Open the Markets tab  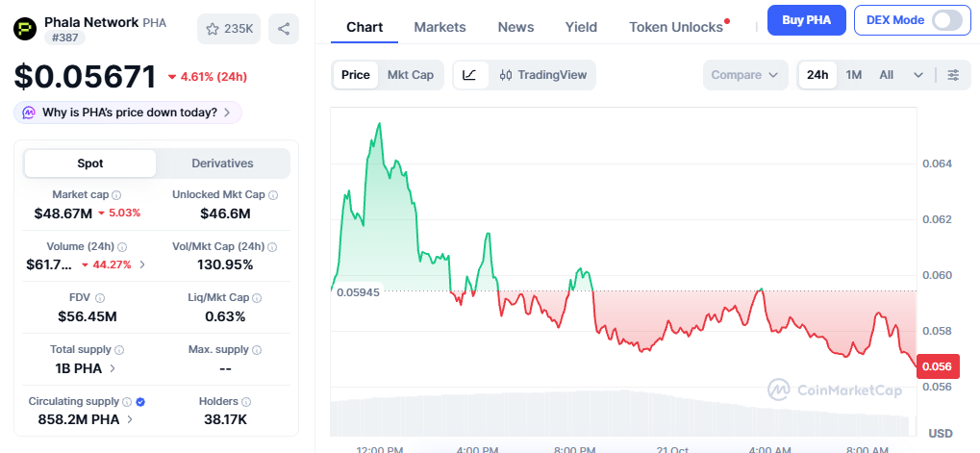[440, 27]
